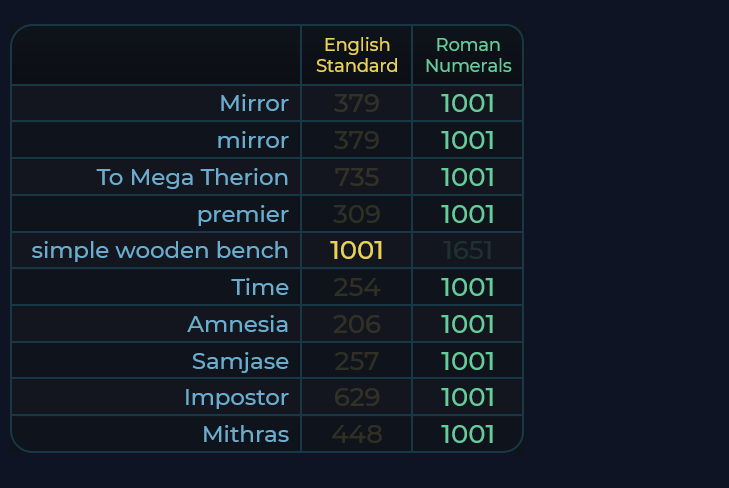Click the dimmed 1651 Roman Numerals value

tap(468, 250)
